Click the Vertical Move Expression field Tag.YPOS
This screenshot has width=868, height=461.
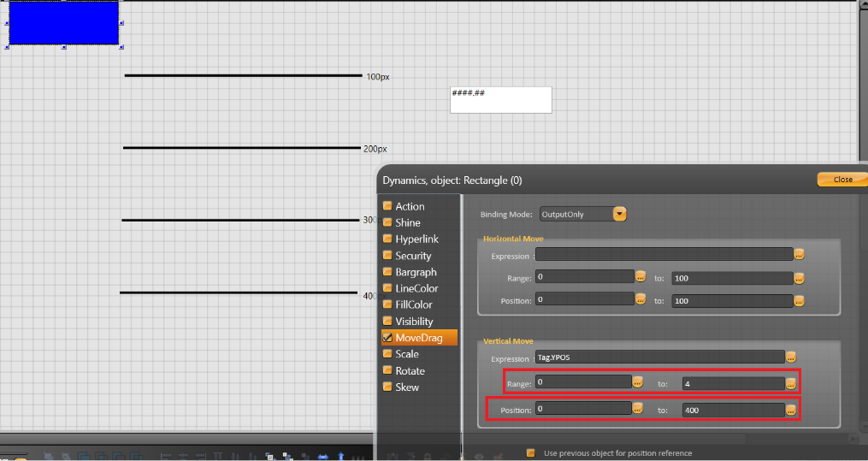click(x=658, y=357)
